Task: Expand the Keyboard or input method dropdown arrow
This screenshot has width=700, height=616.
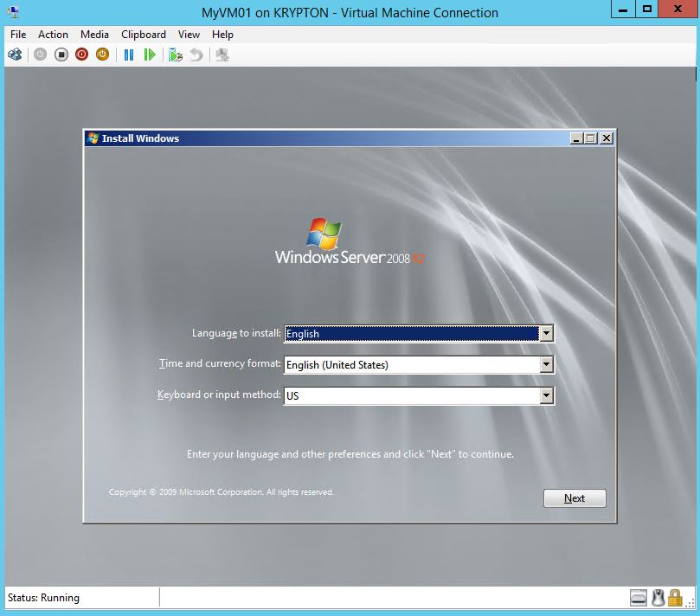Action: click(x=546, y=395)
